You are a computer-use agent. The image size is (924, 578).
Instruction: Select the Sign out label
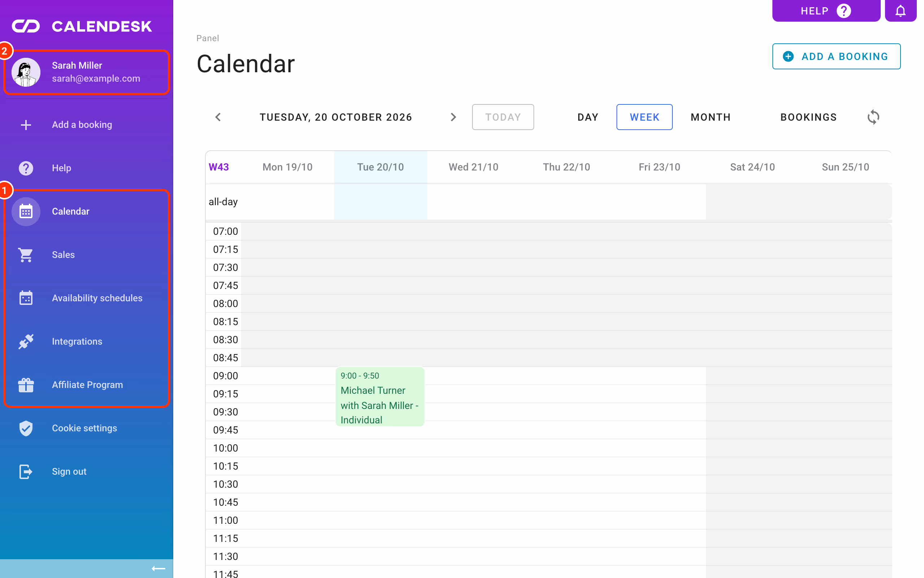(x=69, y=472)
